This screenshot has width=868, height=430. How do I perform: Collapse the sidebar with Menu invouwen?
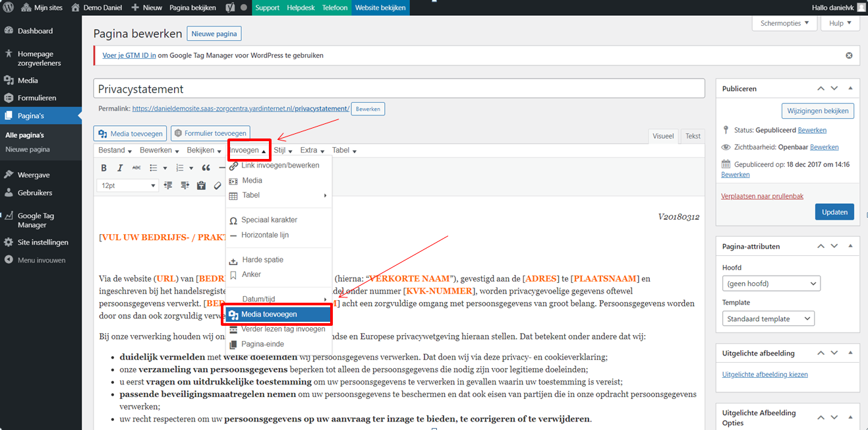click(x=41, y=260)
